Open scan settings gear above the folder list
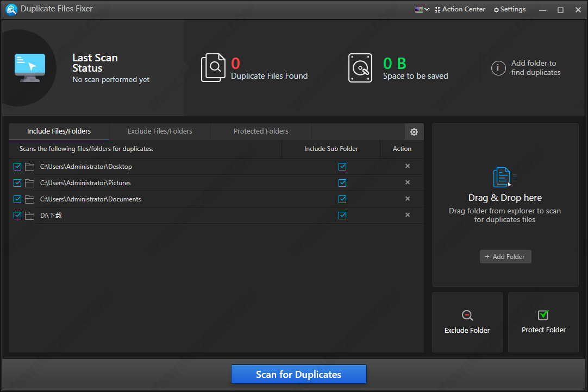Image resolution: width=588 pixels, height=392 pixels. (x=414, y=132)
